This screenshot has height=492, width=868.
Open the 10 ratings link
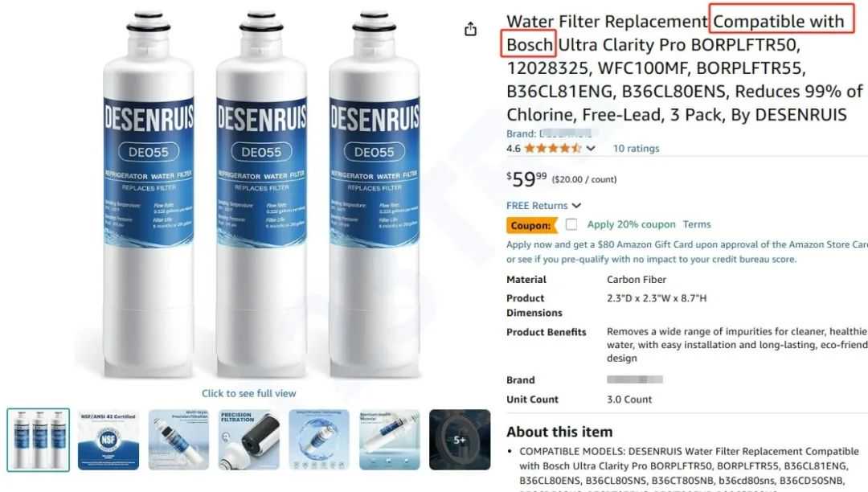point(636,148)
